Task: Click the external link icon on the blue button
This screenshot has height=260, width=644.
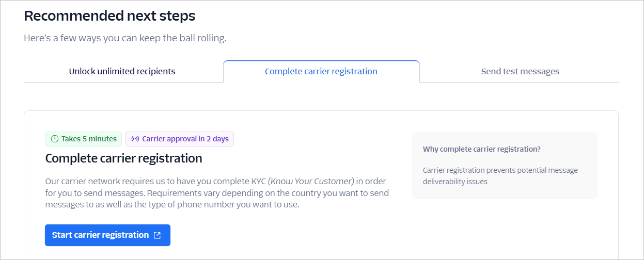Action: (158, 235)
